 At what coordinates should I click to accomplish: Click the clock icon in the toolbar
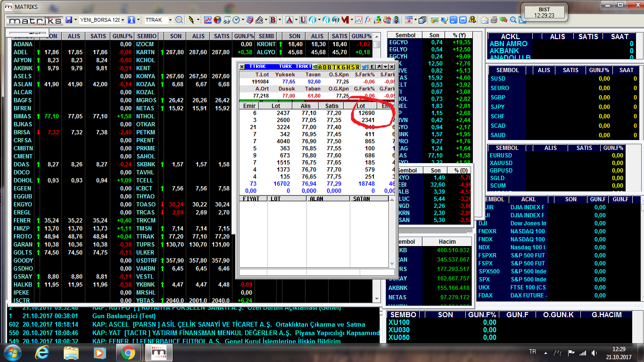pos(236,20)
